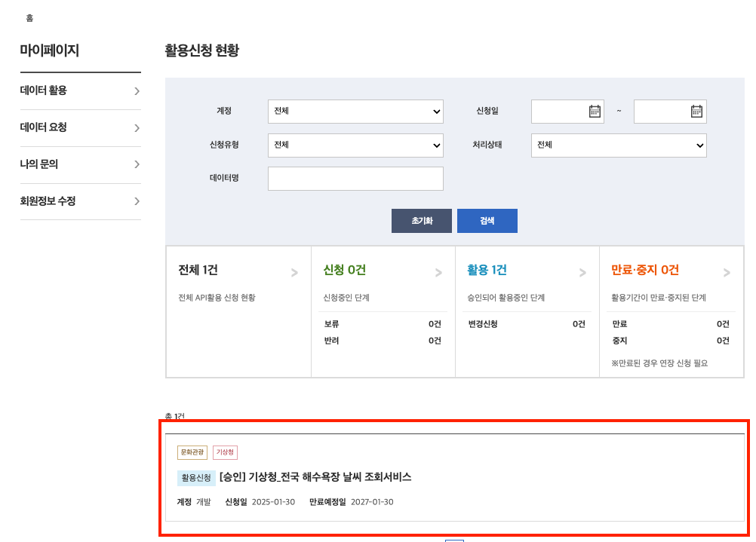Click the 문화관광 category tag
The width and height of the screenshot is (756, 542).
[192, 452]
